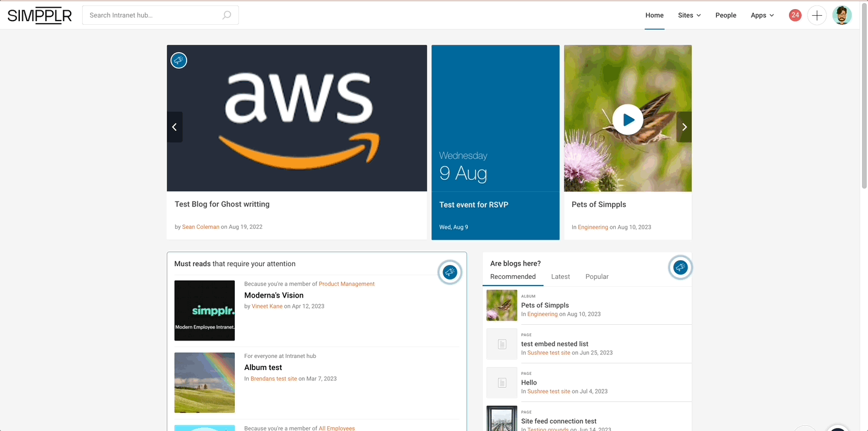The width and height of the screenshot is (868, 431).
Task: Click Pets of Simppls thumbnail in Recommended
Action: pos(502,305)
